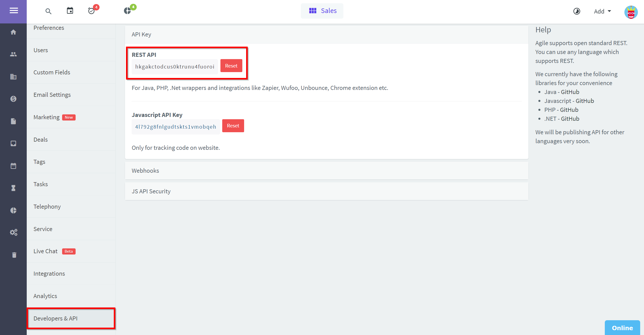Open hourglass icon in sidebar
The width and height of the screenshot is (644, 335).
coord(13,188)
